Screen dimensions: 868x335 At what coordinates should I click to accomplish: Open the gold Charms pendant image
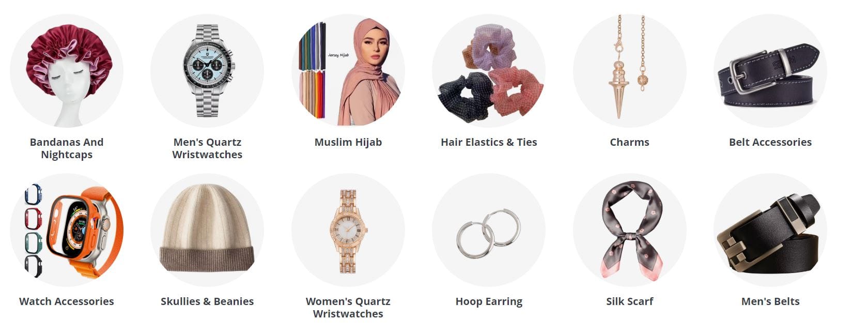pos(630,71)
